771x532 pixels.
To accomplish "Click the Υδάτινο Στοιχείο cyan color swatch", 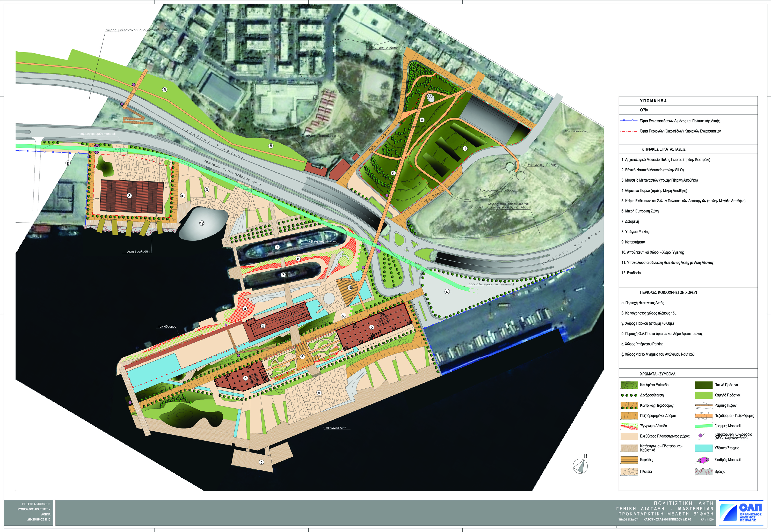I will 703,448.
